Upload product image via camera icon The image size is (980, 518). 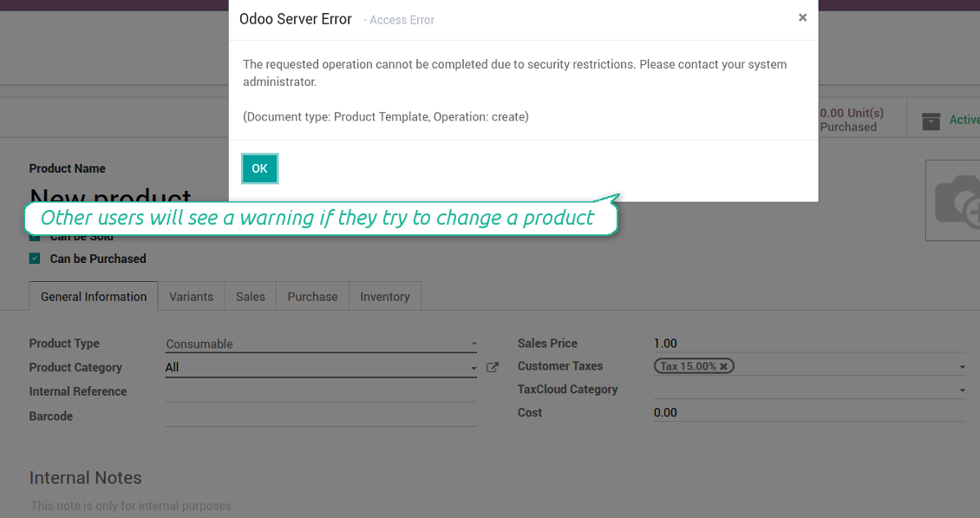click(957, 200)
